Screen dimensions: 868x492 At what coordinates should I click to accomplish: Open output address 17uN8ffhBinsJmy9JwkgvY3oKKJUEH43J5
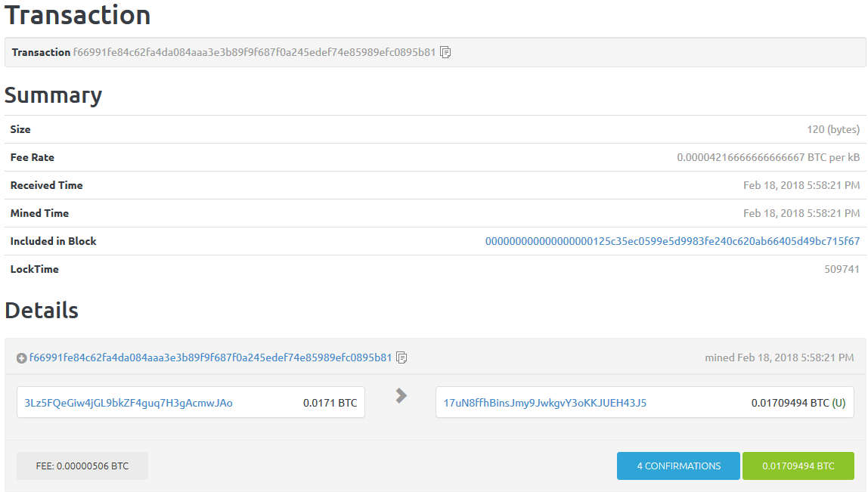pos(544,403)
